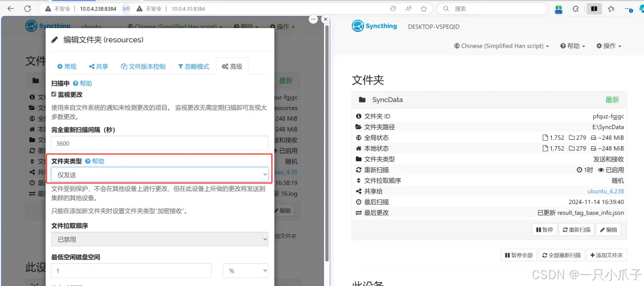Click the pfquz-fgjgc folder ID value
Viewport: 644px width, 286px height.
click(x=609, y=116)
